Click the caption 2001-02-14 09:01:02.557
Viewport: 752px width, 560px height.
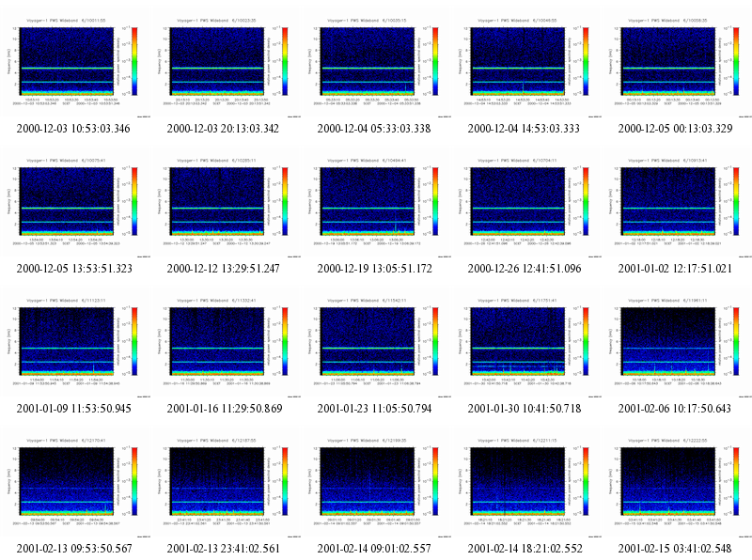click(374, 549)
